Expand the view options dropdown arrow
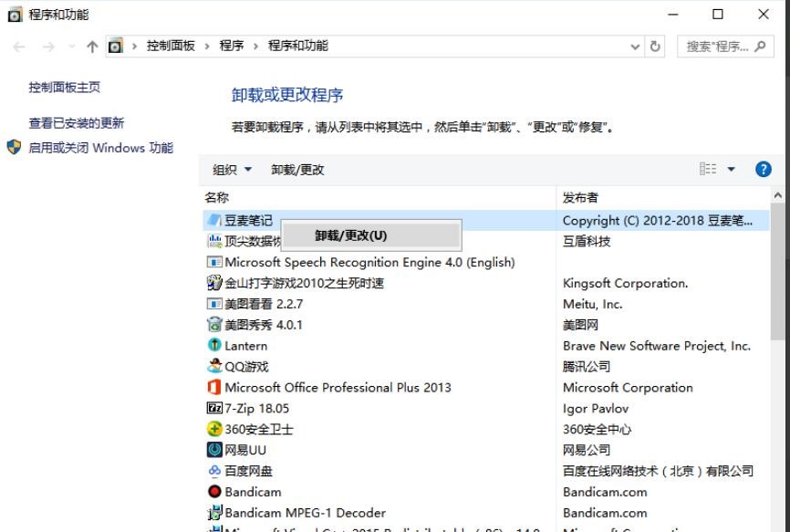The width and height of the screenshot is (790, 532). pyautogui.click(x=731, y=170)
